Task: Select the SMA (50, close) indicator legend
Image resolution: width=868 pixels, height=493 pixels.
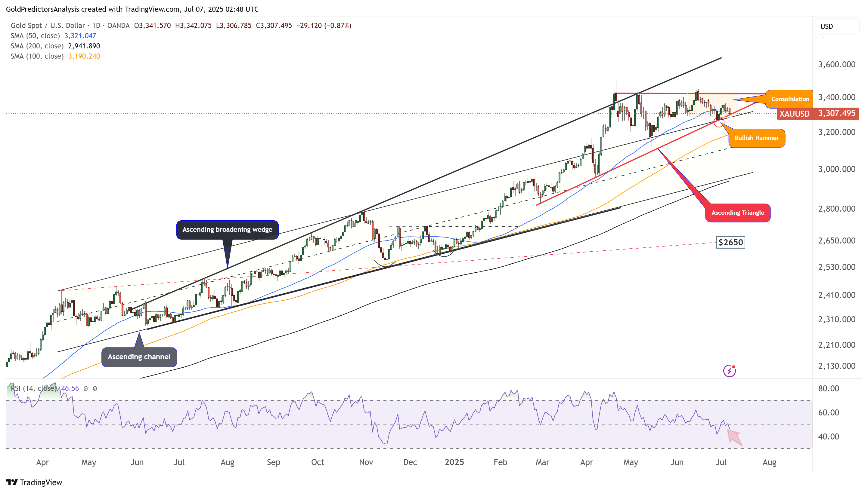Action: (54, 36)
